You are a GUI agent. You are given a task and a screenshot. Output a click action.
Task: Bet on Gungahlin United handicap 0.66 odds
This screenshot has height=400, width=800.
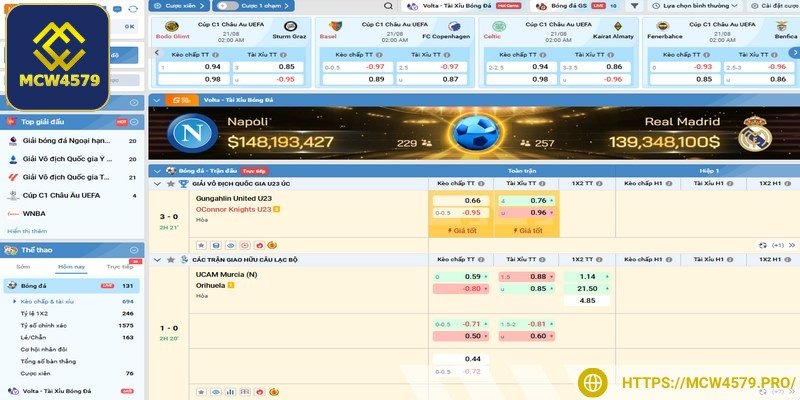(461, 201)
